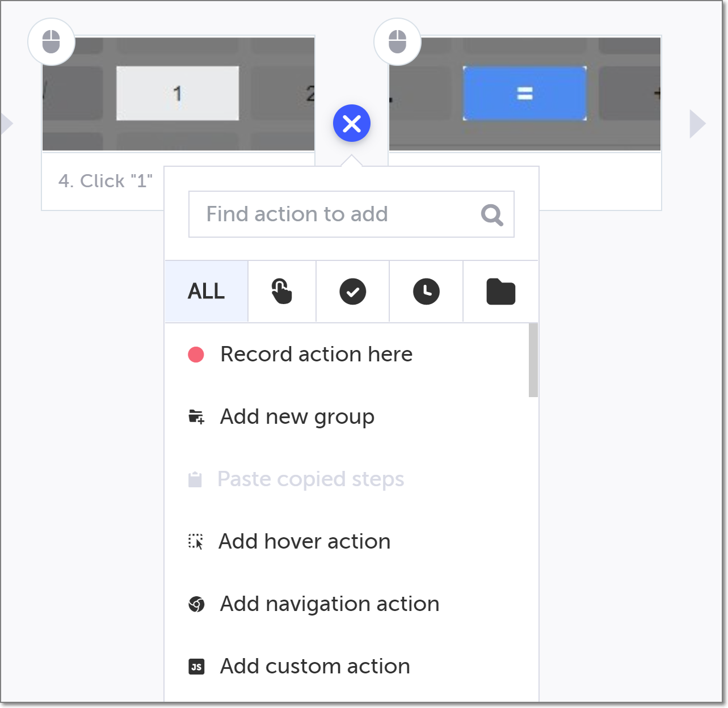
Task: Open the step 4 "1" key thumbnail
Action: 178,94
